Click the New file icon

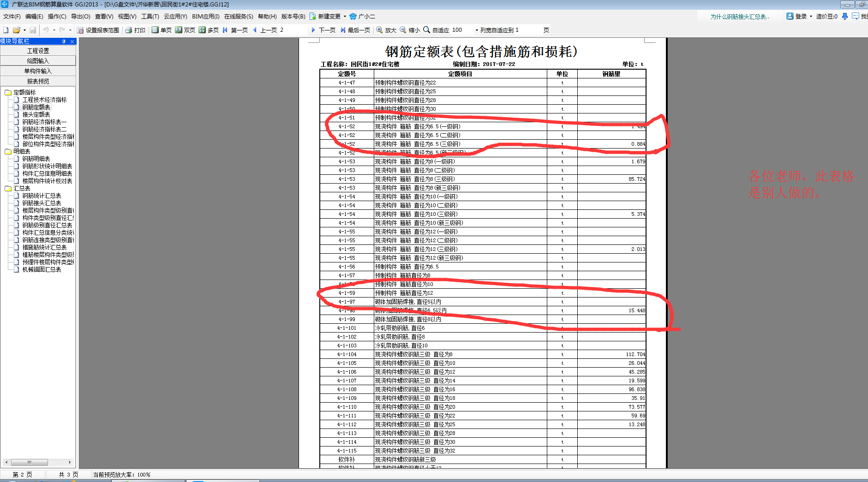tap(6, 30)
